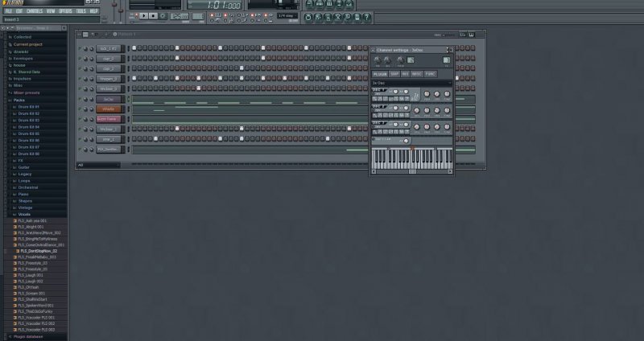Image resolution: width=644 pixels, height=341 pixels.
Task: Switch to the MISC tab in Channel settings
Action: pyautogui.click(x=418, y=74)
